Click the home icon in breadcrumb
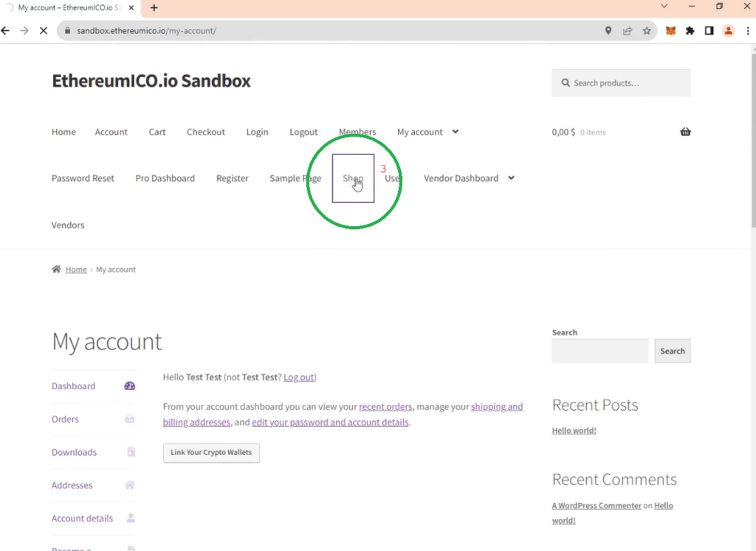Viewport: 756px width, 551px height. coord(56,270)
